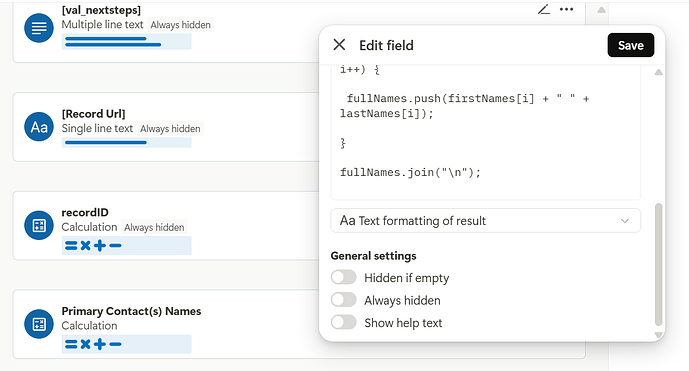The height and width of the screenshot is (371, 689).
Task: Toggle the Hidden if empty switch
Action: tap(344, 277)
